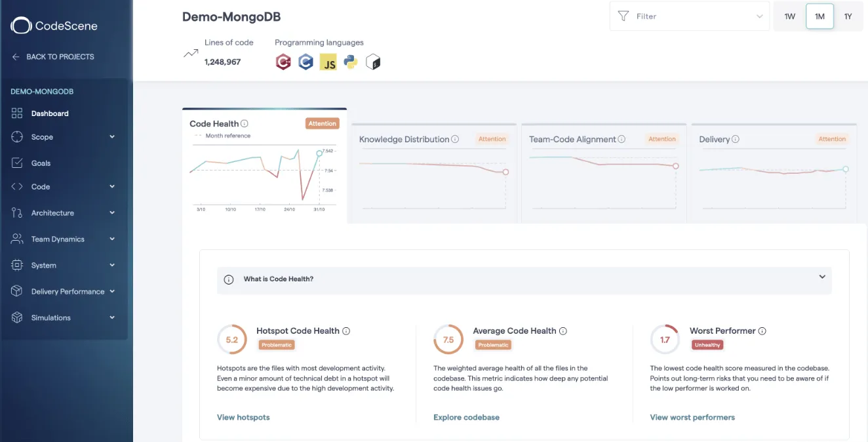The image size is (868, 442).
Task: Click the Unhealthy badge under Worst Performer
Action: pyautogui.click(x=707, y=345)
